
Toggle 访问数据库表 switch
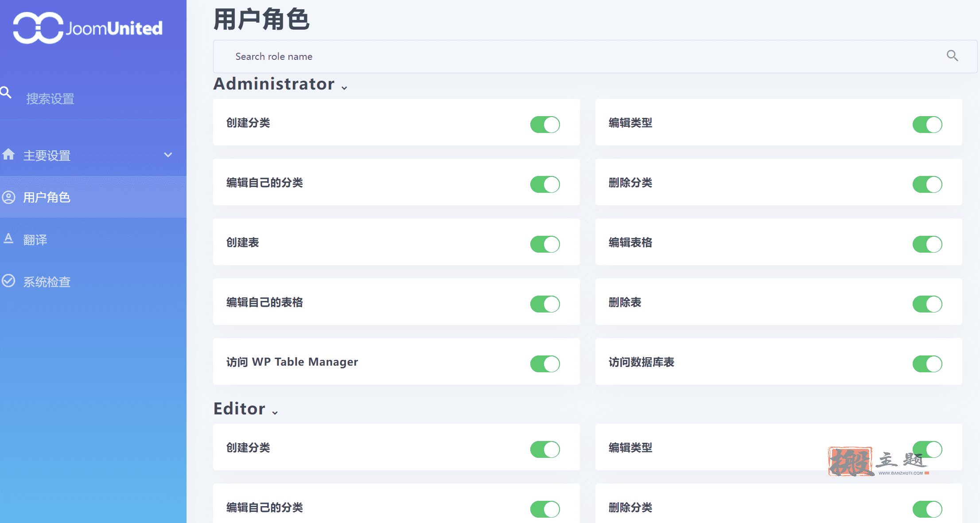point(927,364)
